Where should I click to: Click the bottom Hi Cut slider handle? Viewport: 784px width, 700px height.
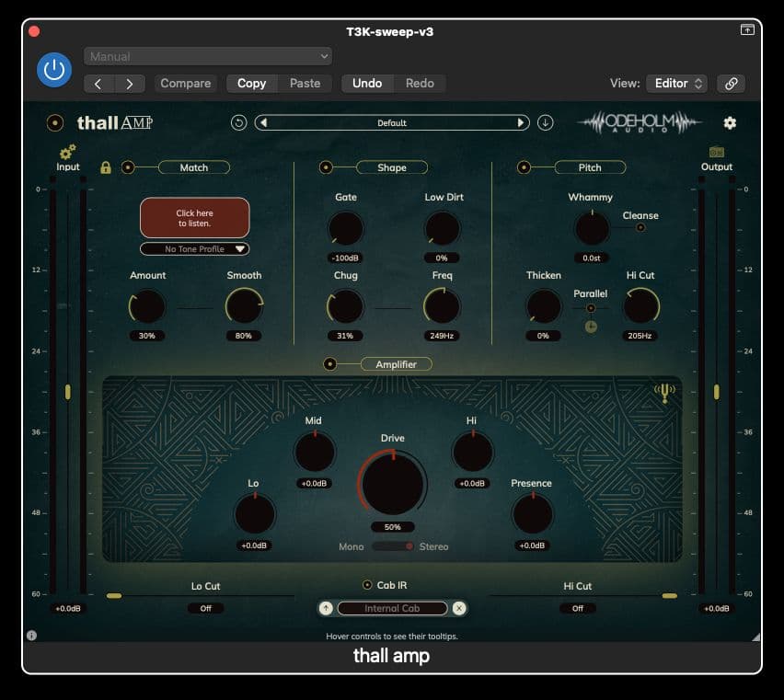pos(670,595)
